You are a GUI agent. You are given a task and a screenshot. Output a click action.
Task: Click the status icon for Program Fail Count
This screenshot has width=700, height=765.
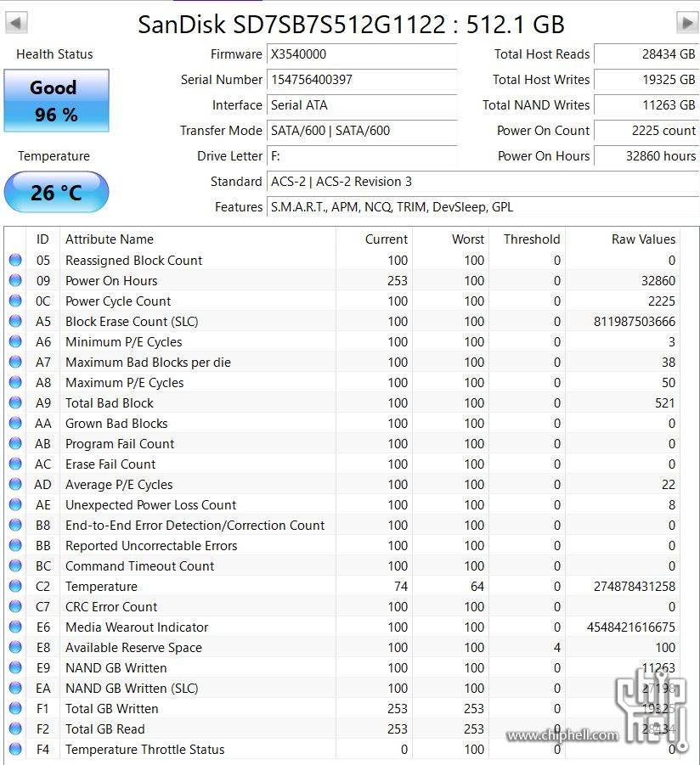(15, 443)
